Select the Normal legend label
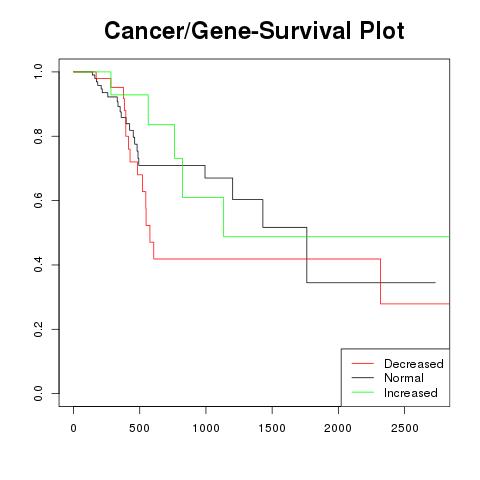Screen dimensions: 480x480 click(404, 378)
